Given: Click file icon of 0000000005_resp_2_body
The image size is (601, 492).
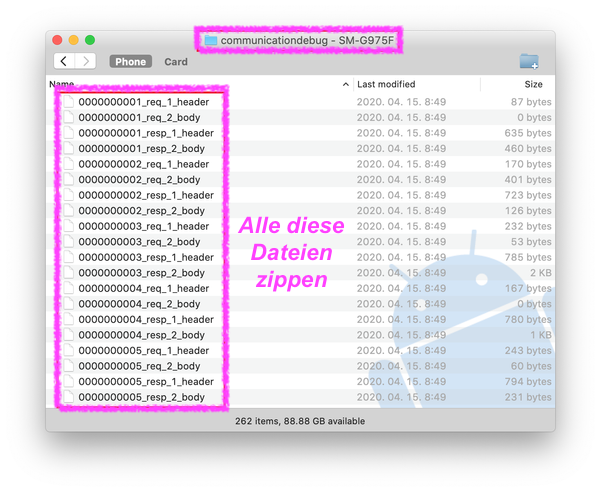Looking at the screenshot, I should 69,397.
